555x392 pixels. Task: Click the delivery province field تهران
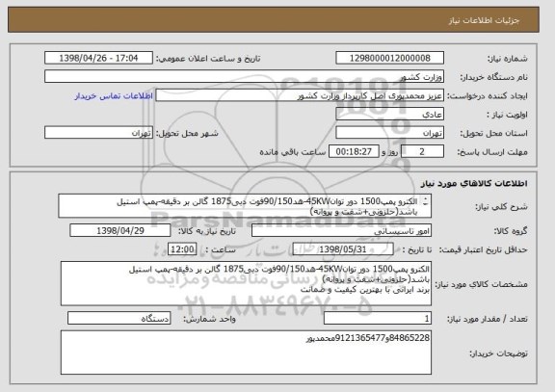(389, 133)
